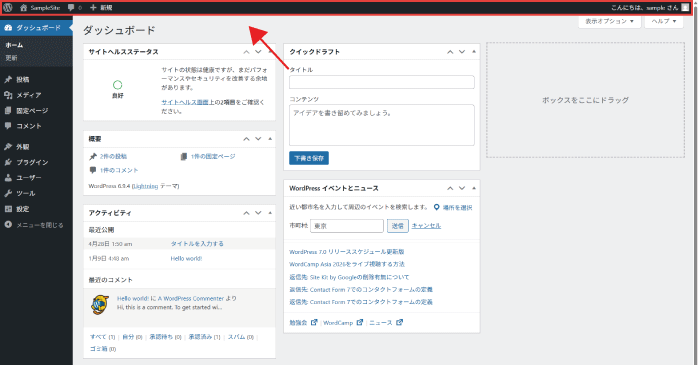Open the WordPress logo menu in admin bar

pos(8,8)
